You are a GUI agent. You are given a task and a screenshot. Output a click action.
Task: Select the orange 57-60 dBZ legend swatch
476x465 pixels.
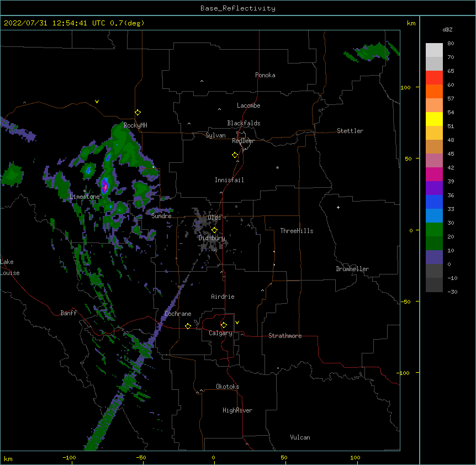[x=434, y=91]
